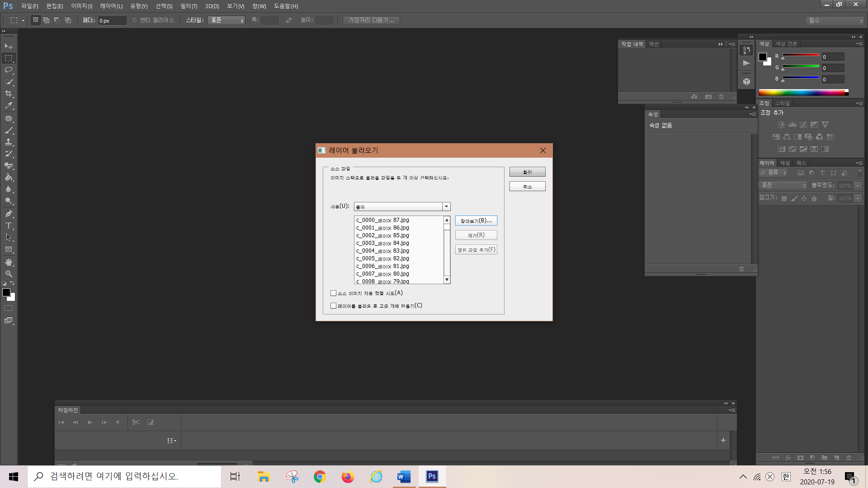Switch to the 색상 견본 tab
Screen dimensions: 868x488
[786, 44]
